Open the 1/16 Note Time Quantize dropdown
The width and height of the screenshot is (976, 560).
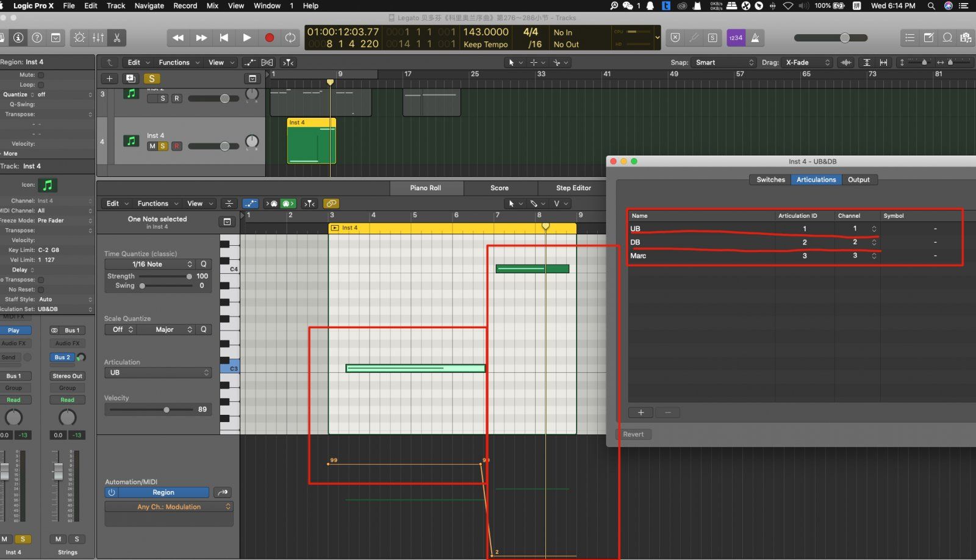[x=149, y=264]
